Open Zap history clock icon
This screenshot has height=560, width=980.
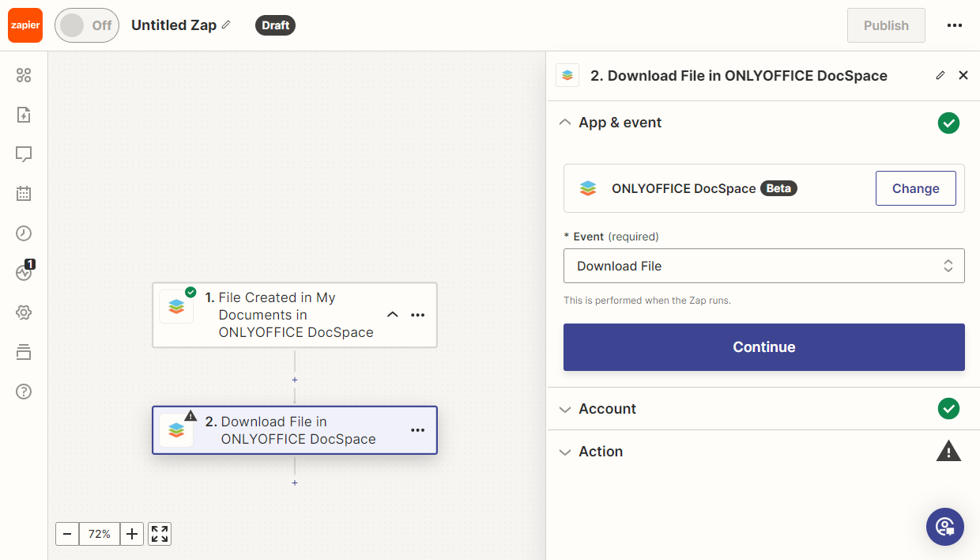click(x=24, y=233)
